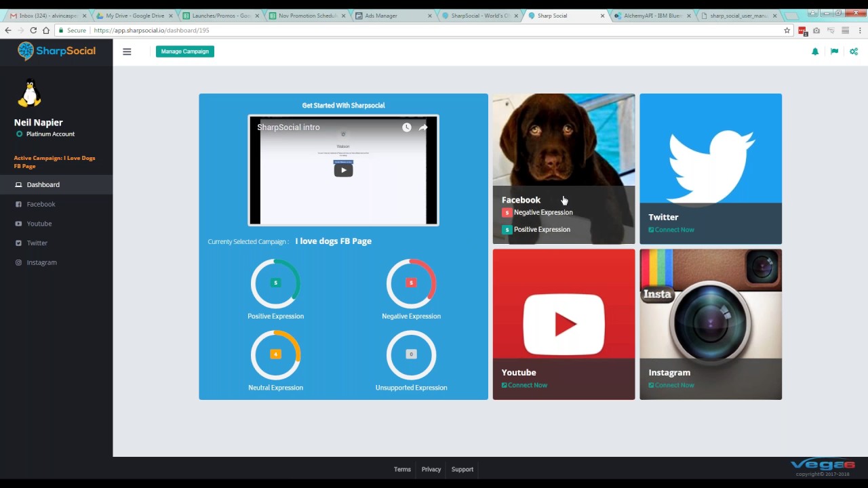The image size is (868, 488).
Task: Open Youtube in the sidebar
Action: [56, 224]
